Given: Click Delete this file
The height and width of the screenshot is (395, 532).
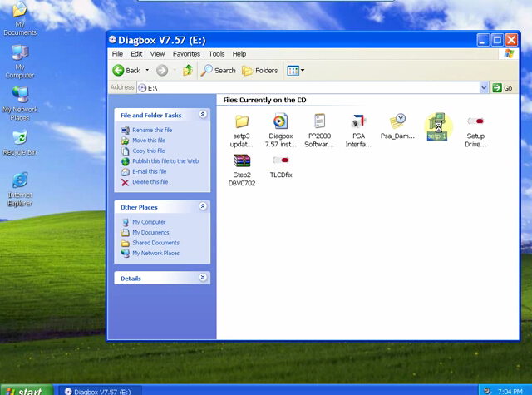Looking at the screenshot, I should [x=150, y=182].
